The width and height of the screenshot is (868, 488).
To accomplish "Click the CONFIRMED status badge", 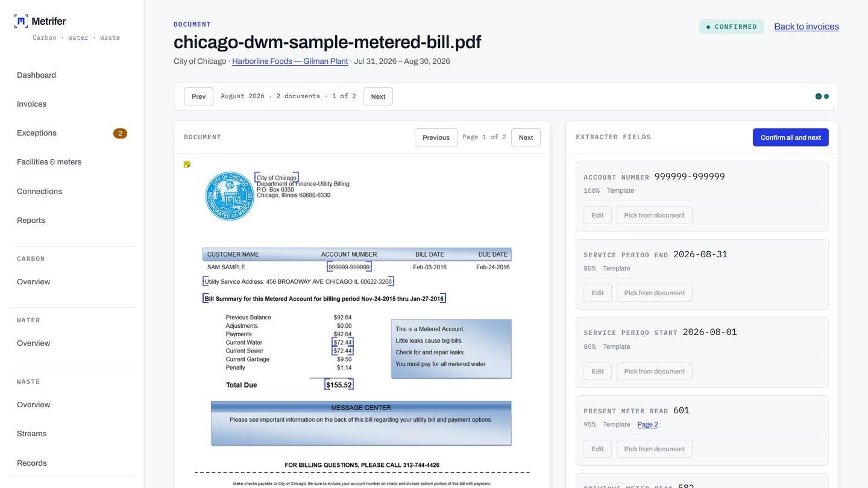I will [732, 27].
